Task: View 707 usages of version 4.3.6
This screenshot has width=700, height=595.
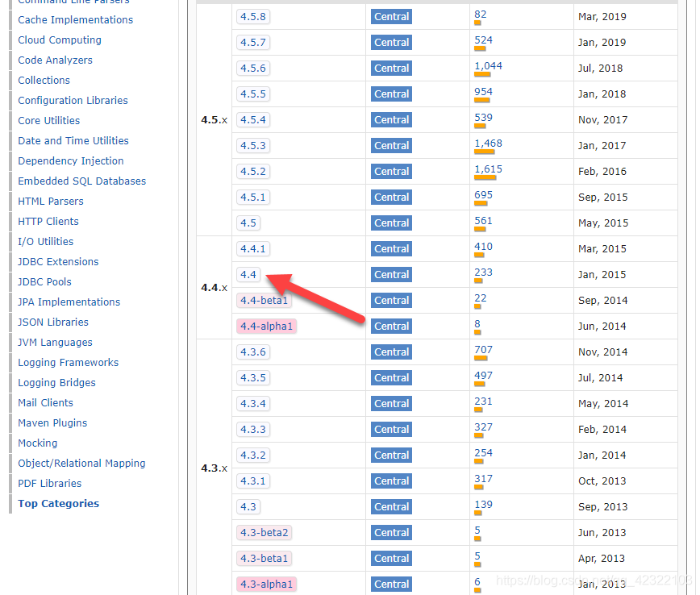Action: 483,349
